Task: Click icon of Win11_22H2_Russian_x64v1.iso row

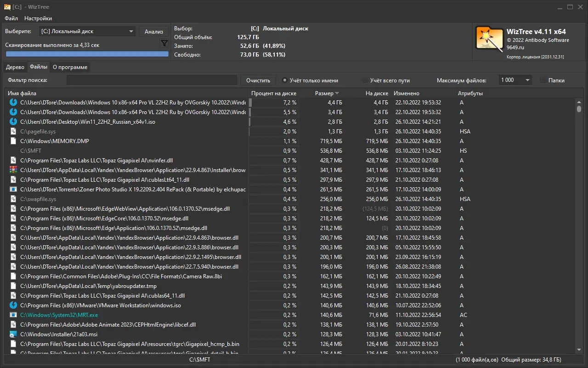Action: (x=13, y=122)
